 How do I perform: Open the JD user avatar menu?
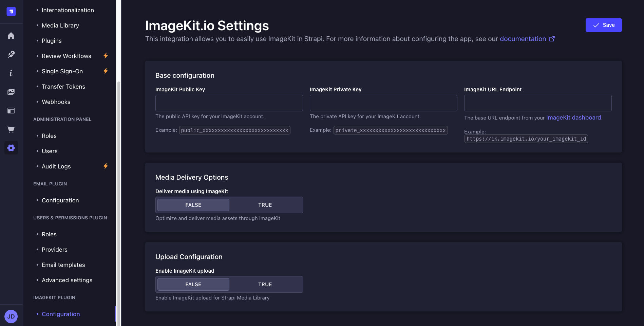(11, 316)
